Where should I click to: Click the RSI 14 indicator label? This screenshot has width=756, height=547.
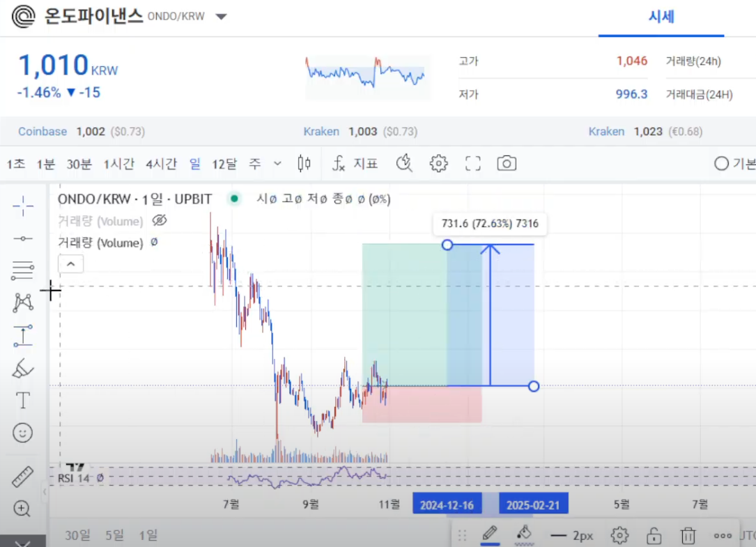pyautogui.click(x=74, y=478)
